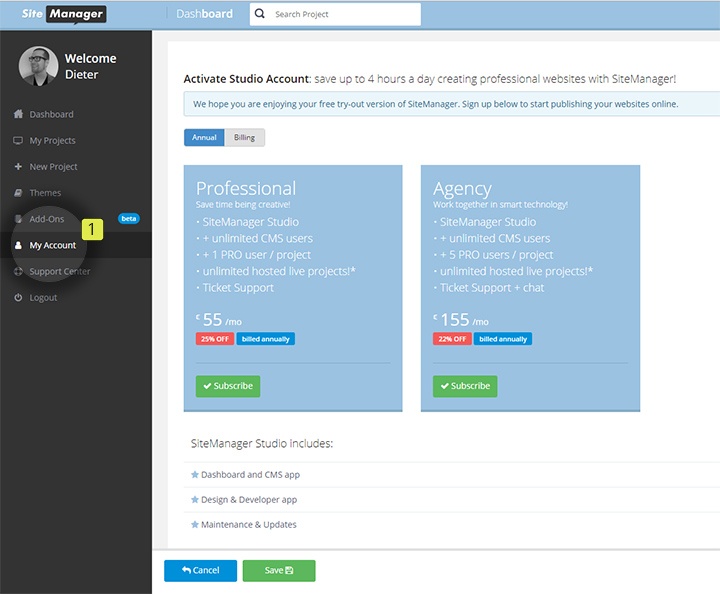Click the Cancel button
The height and width of the screenshot is (594, 720).
click(x=201, y=571)
